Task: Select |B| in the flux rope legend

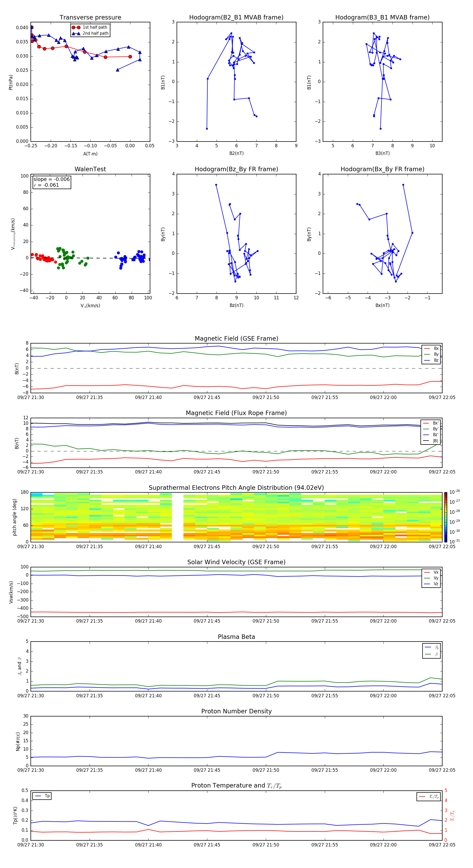Action: [x=431, y=441]
